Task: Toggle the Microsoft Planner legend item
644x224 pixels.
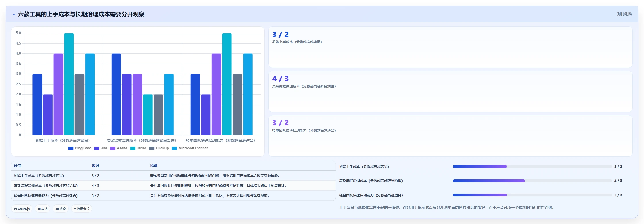Action: pyautogui.click(x=190, y=148)
